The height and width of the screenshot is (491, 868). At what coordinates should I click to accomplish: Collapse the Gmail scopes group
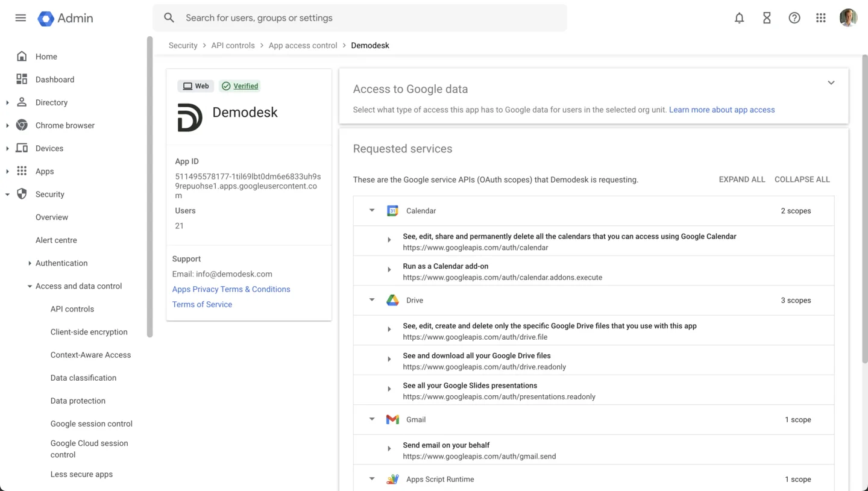(x=372, y=419)
